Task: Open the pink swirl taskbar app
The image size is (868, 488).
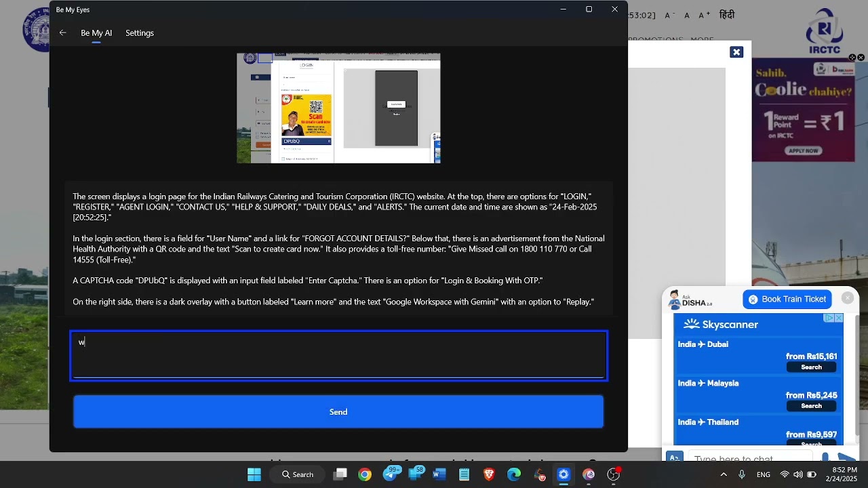Action: pos(589,474)
